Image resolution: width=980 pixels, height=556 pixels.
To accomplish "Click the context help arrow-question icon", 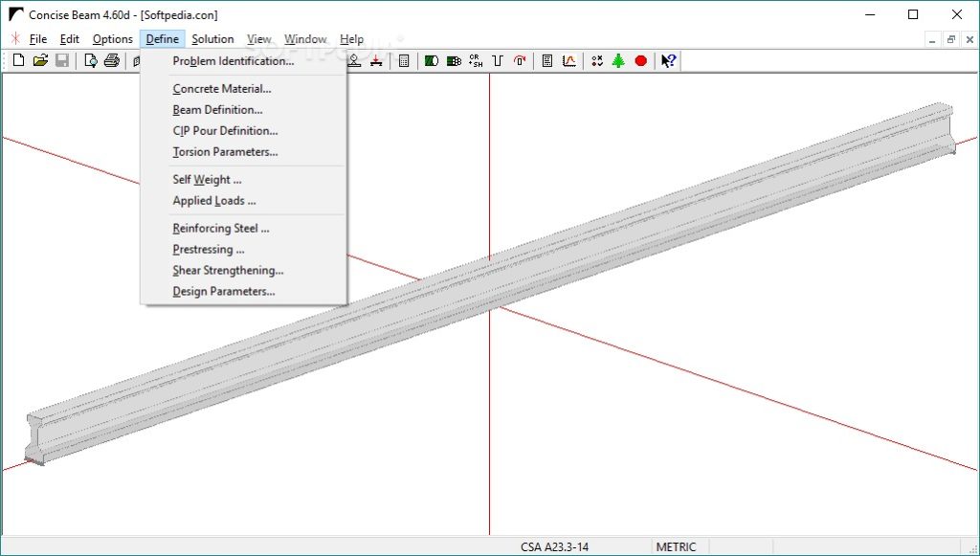I will 668,61.
